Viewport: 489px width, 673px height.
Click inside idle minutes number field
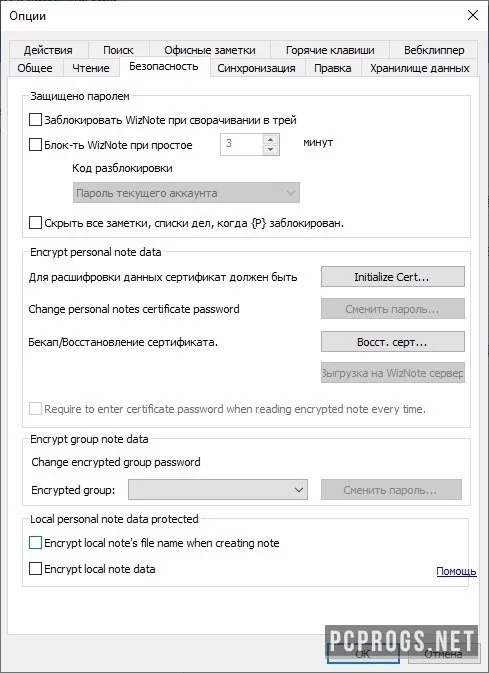(x=241, y=145)
